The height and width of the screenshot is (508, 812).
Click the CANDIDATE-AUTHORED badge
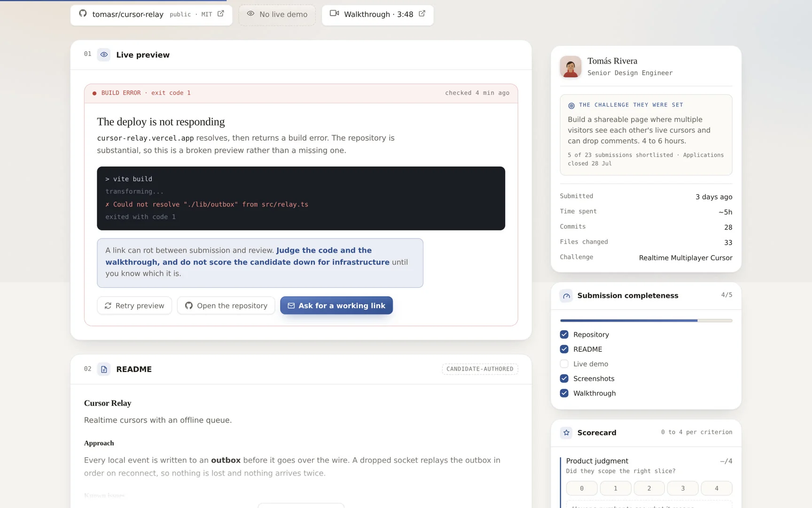click(x=480, y=369)
